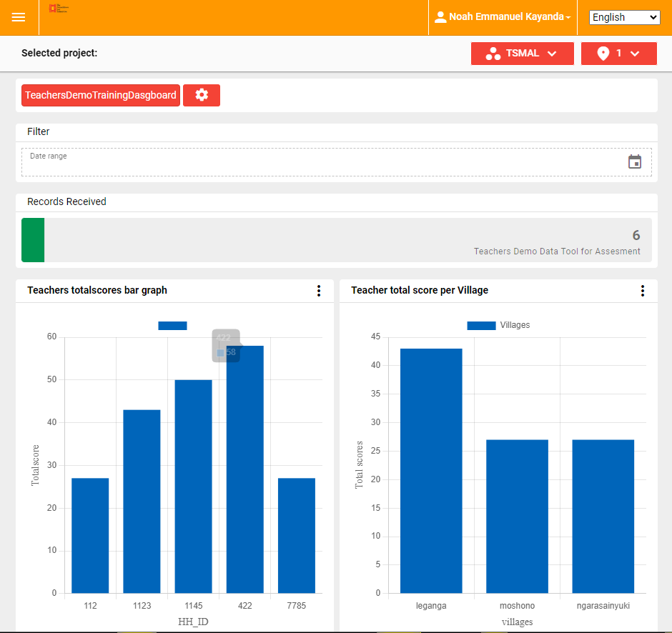Click the x-axis label 7785
This screenshot has width=672, height=633.
click(x=297, y=606)
